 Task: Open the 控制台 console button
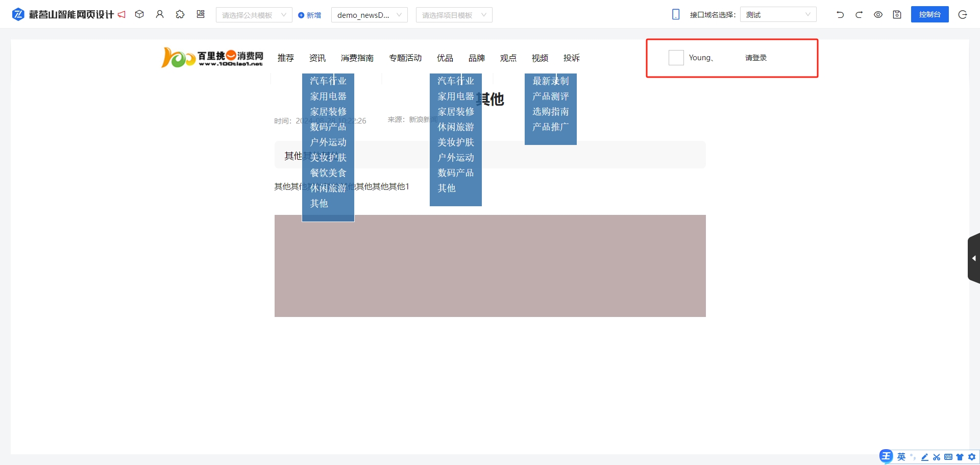coord(930,14)
